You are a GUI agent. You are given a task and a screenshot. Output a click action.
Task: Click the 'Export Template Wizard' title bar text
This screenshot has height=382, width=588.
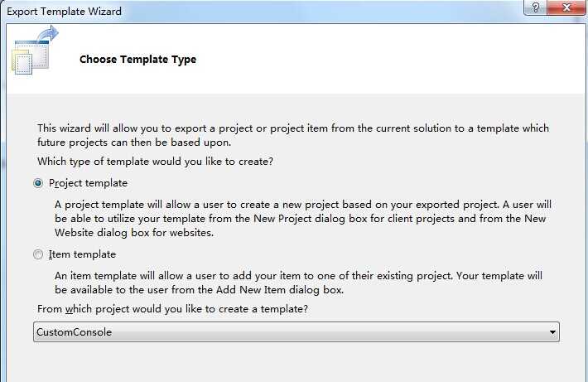(64, 12)
